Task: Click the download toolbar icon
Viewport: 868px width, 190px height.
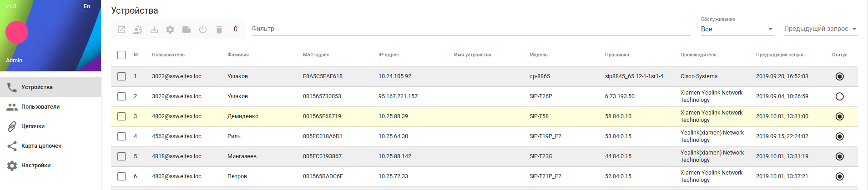Action: [154, 30]
